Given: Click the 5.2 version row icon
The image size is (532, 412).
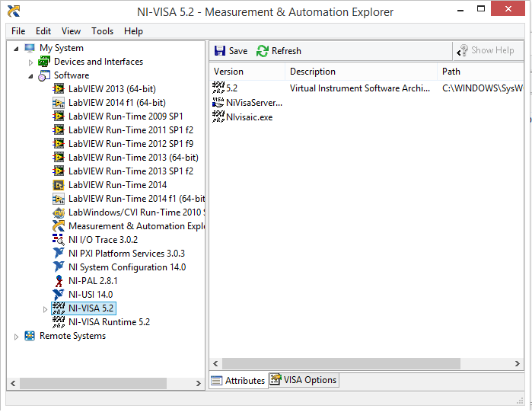Looking at the screenshot, I should [x=218, y=88].
